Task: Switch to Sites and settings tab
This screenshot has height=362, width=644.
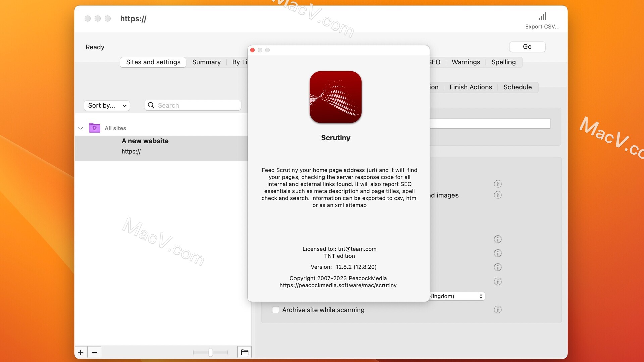Action: (153, 62)
